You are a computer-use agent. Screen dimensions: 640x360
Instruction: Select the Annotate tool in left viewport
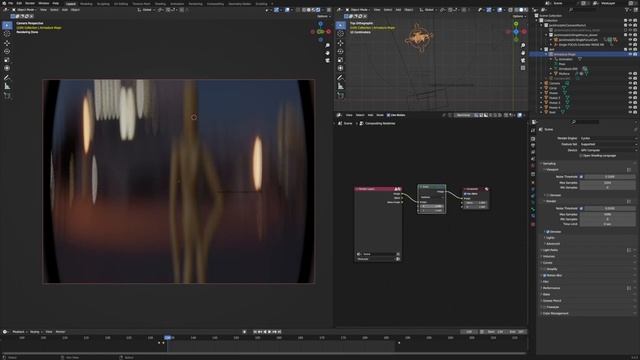tap(7, 78)
